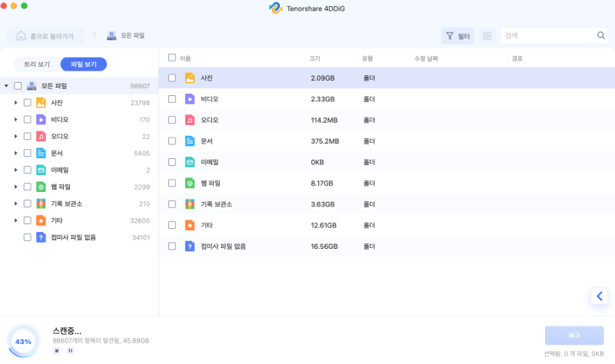Open the side panel with the chevron arrow
Image resolution: width=615 pixels, height=364 pixels.
pos(600,296)
